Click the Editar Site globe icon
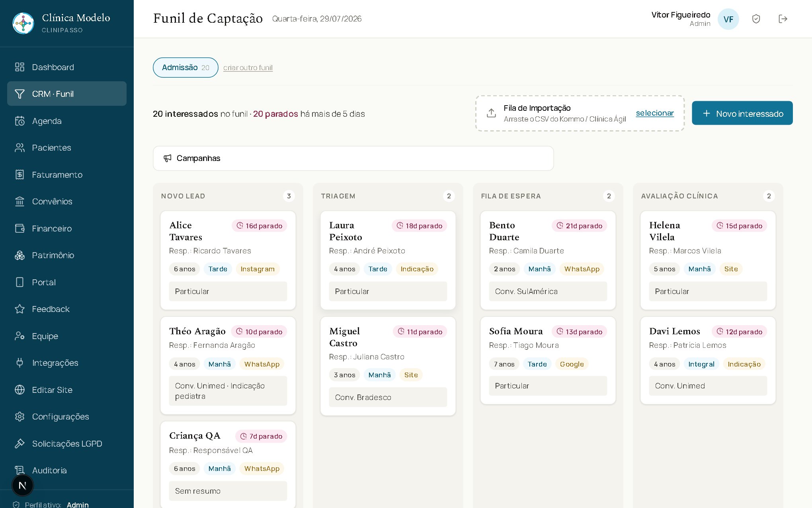 pos(20,390)
